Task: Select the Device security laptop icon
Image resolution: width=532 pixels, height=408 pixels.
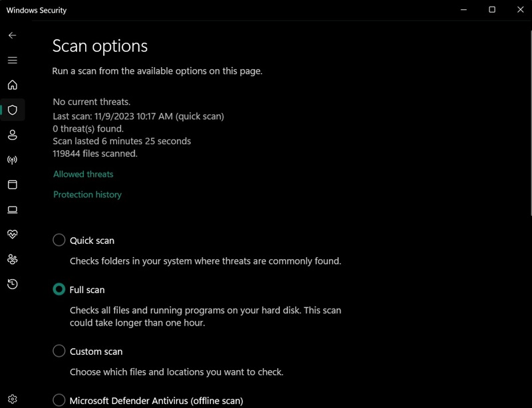Action: (x=12, y=209)
